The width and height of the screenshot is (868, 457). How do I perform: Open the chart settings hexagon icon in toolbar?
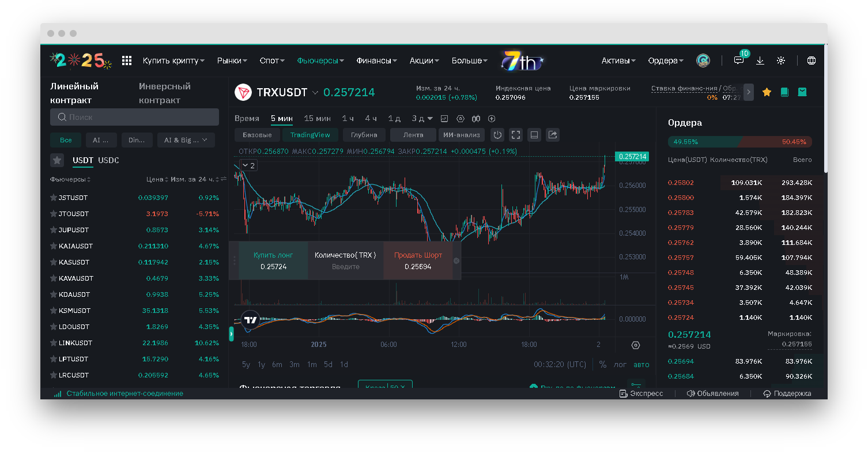(460, 119)
